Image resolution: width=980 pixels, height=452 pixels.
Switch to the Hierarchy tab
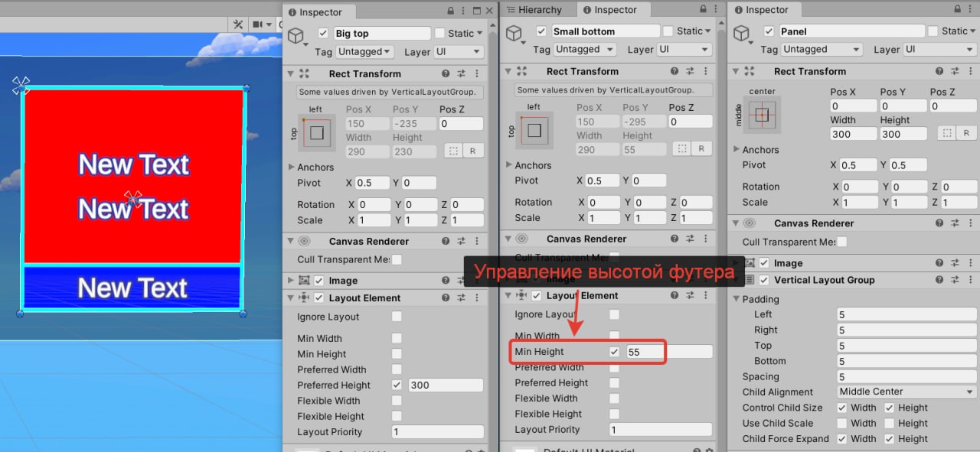[534, 10]
